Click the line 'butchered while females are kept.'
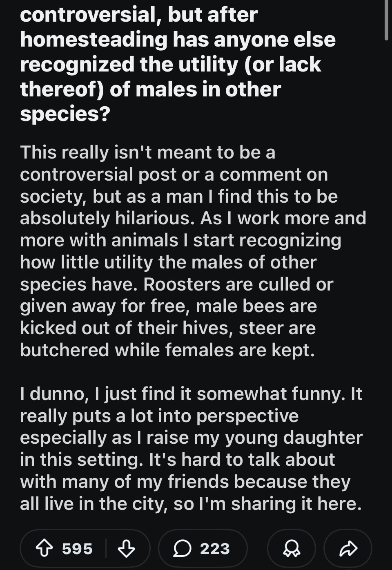Image resolution: width=392 pixels, height=570 pixels. 167,350
